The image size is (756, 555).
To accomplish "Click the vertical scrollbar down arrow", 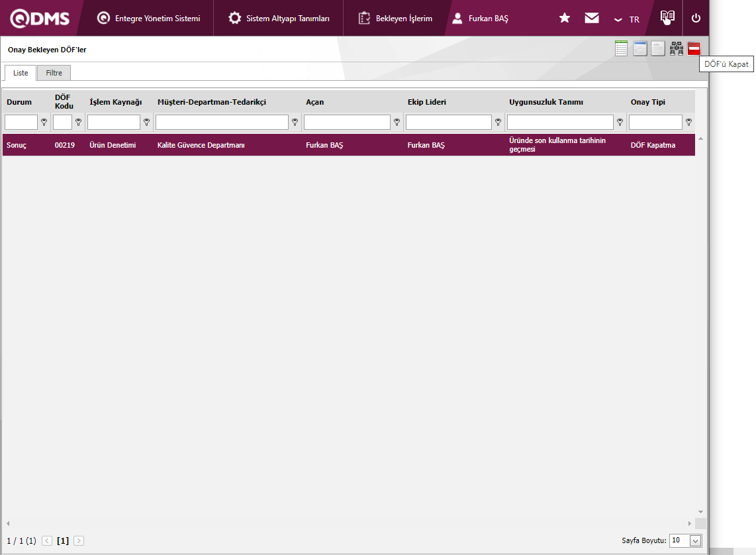I will (x=700, y=512).
